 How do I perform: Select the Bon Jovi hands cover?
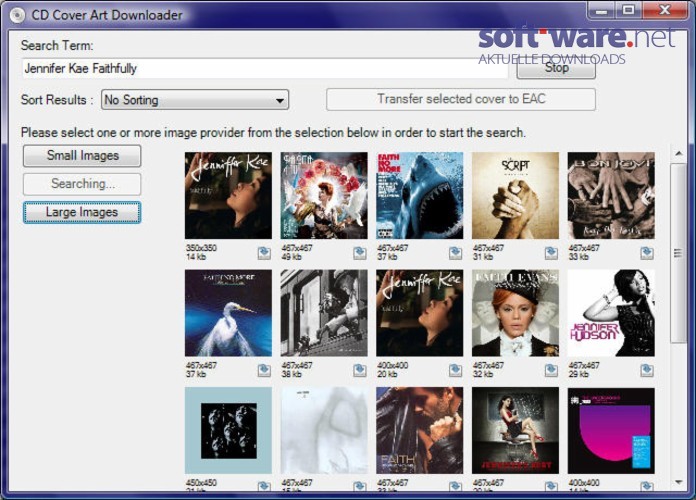(611, 195)
